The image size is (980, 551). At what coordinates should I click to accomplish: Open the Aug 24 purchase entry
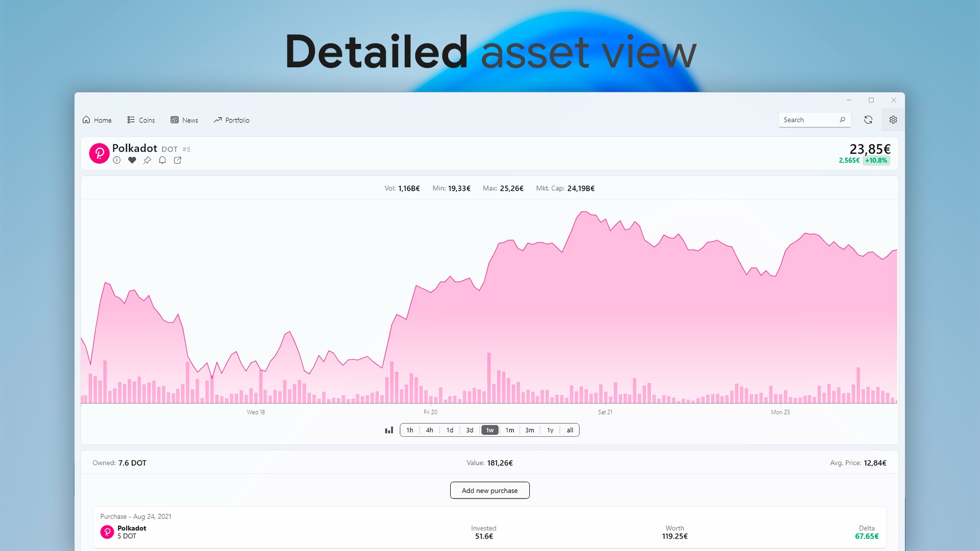coord(489,528)
